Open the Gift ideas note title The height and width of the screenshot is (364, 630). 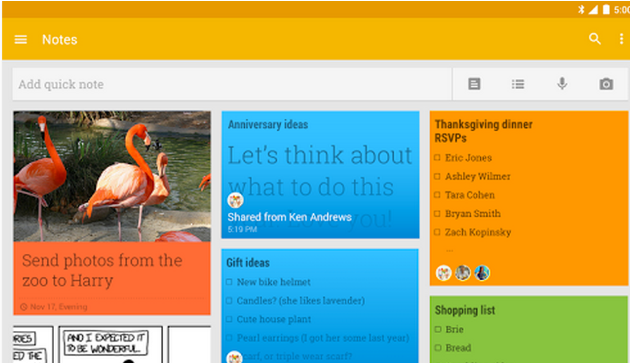click(x=248, y=263)
